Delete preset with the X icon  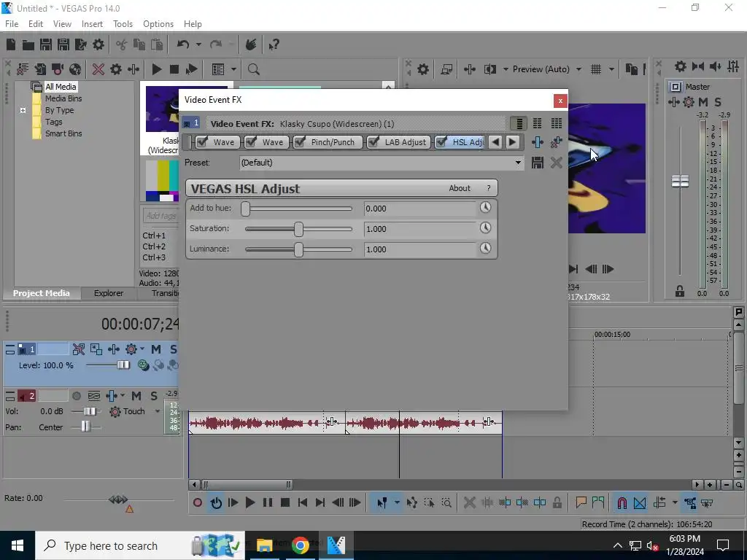(556, 163)
